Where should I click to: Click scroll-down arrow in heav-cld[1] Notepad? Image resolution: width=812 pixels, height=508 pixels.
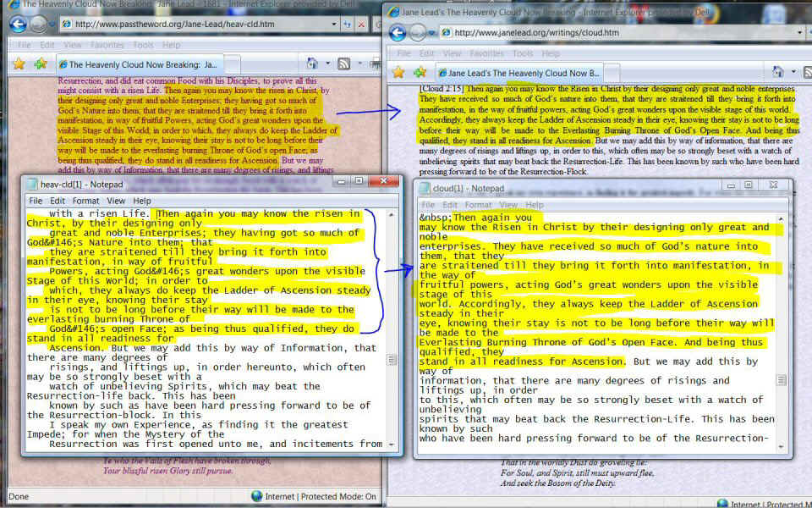pyautogui.click(x=392, y=444)
